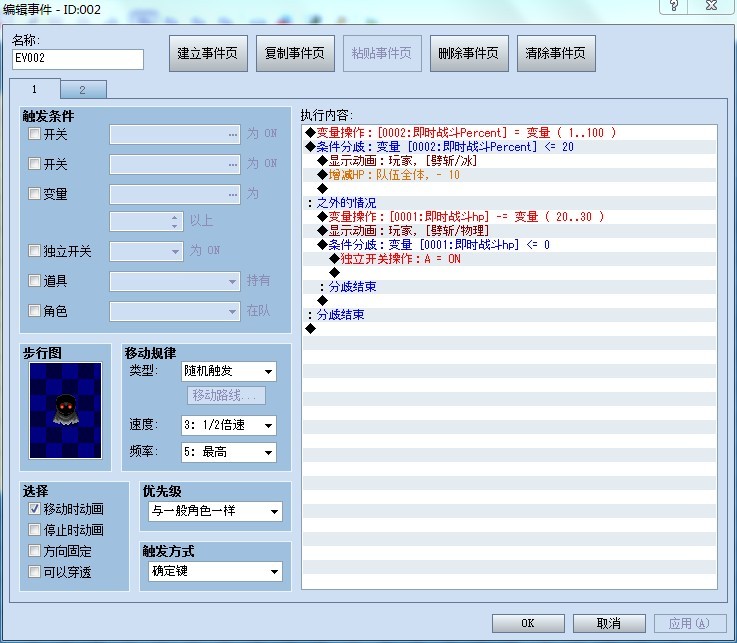
Task: Adjust the 变量 value stepper arrows
Action: point(174,221)
